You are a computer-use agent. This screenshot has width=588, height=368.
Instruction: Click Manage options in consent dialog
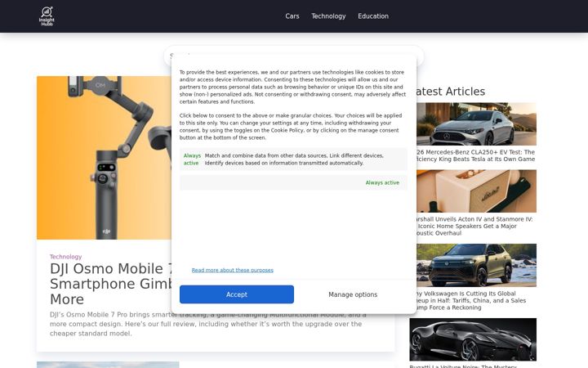click(353, 294)
